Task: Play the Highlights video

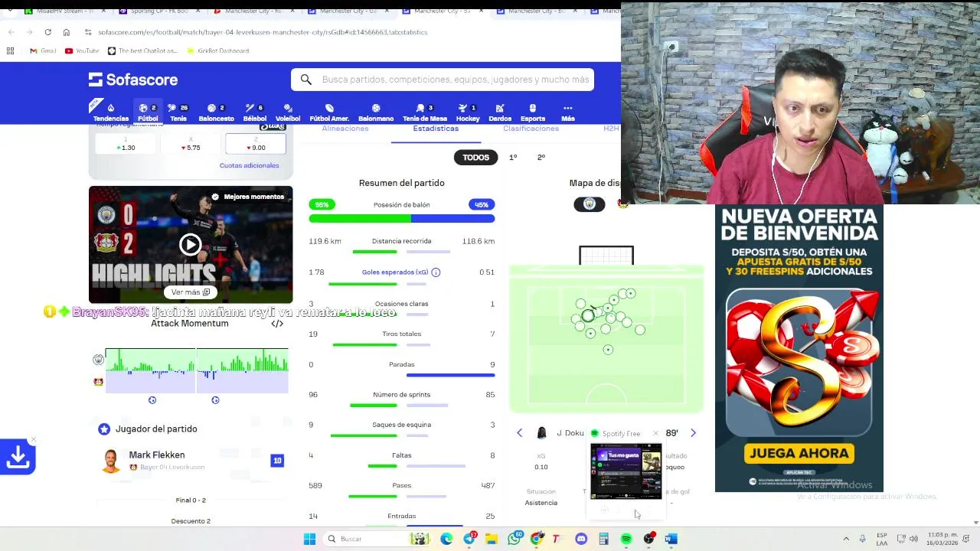Action: click(191, 245)
